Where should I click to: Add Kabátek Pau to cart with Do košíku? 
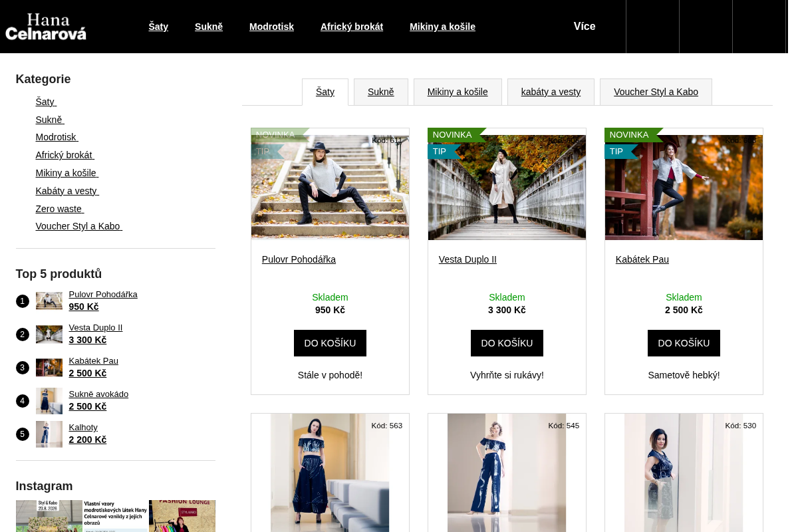pyautogui.click(x=684, y=343)
